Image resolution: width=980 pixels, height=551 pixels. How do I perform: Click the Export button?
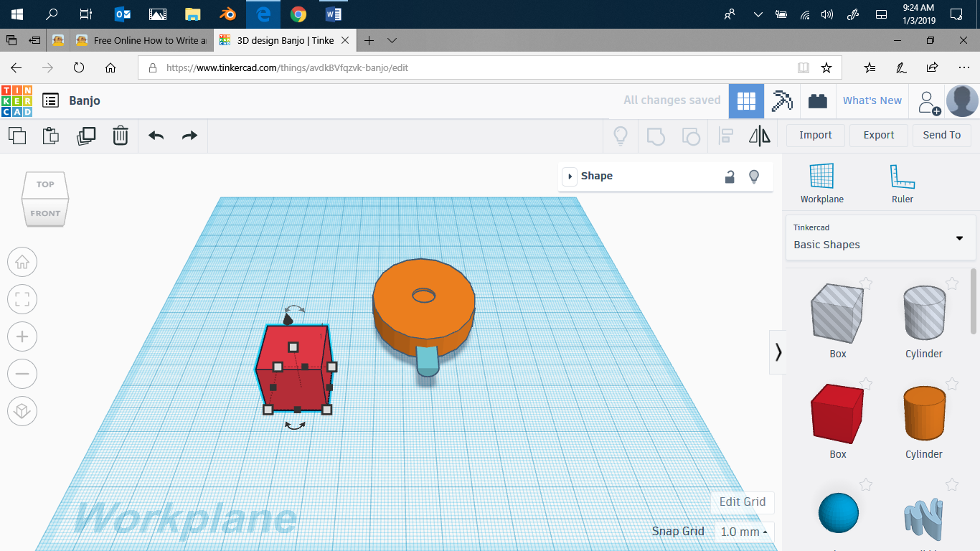878,135
